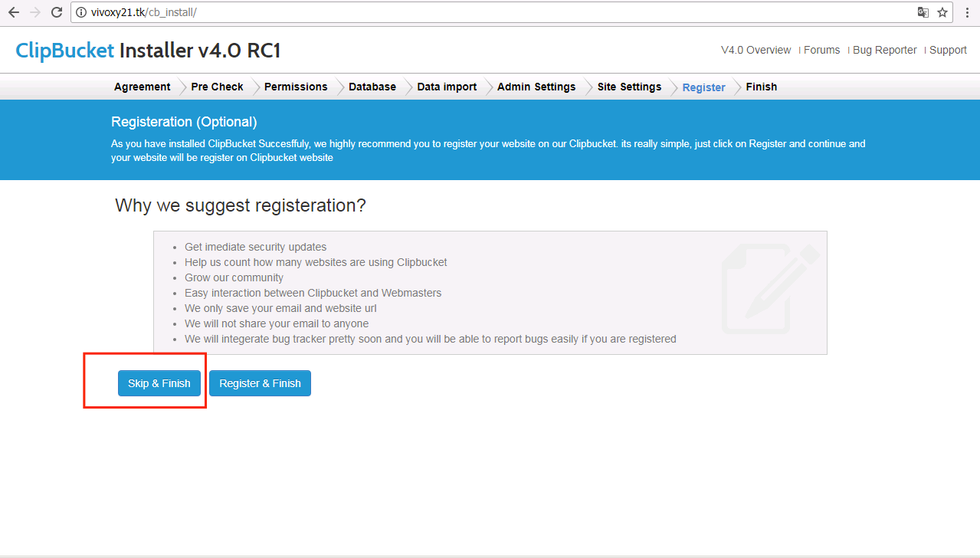Open the Bug Reporter link
The height and width of the screenshot is (558, 980).
(x=884, y=50)
